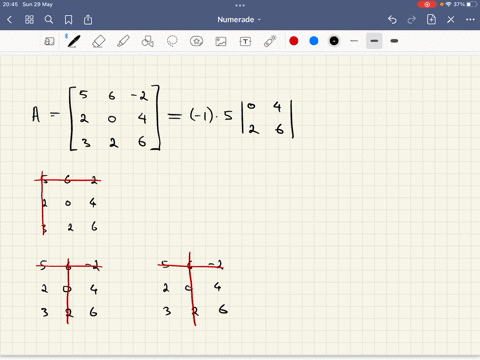Open the Numerade document title dropdown
480x360 pixels.
pos(239,20)
